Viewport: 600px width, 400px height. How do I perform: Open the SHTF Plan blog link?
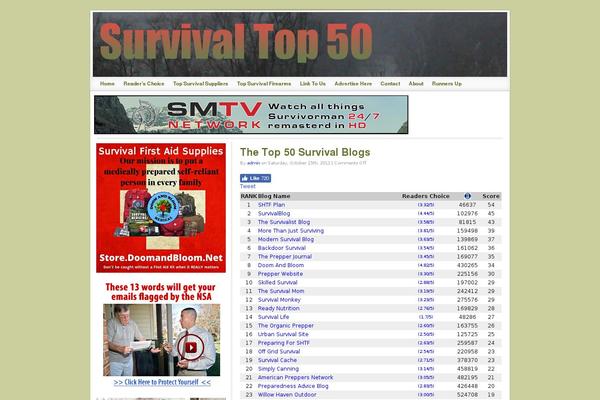click(x=271, y=205)
